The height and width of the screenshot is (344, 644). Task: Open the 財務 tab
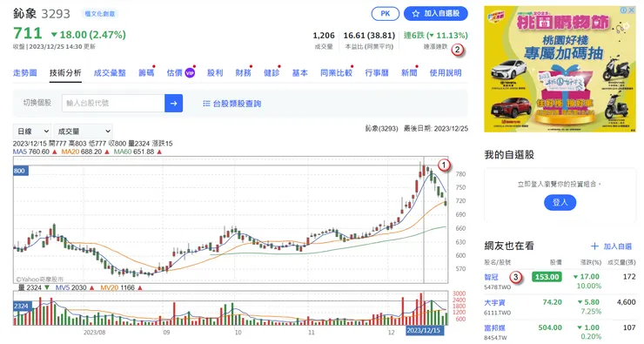(243, 73)
